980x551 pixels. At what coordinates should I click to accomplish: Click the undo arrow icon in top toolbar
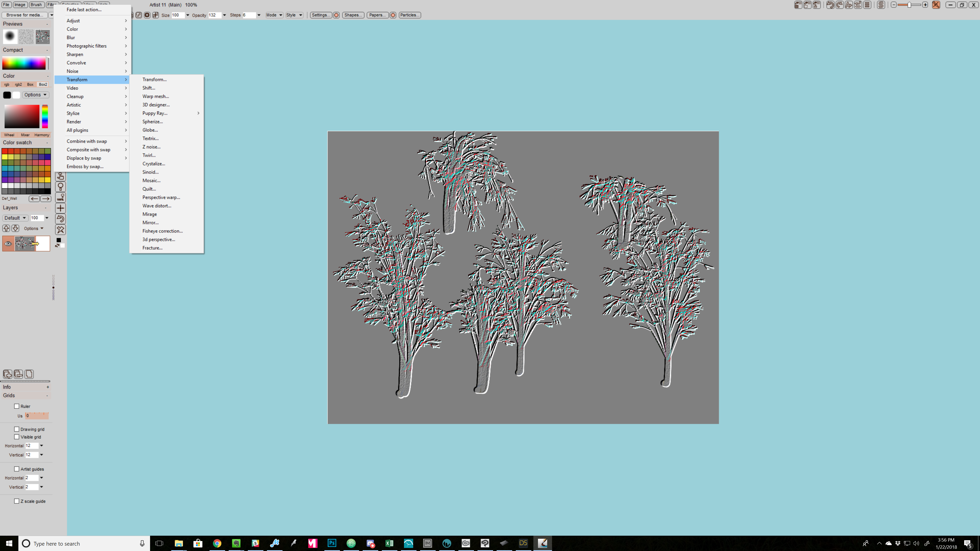[x=830, y=5]
